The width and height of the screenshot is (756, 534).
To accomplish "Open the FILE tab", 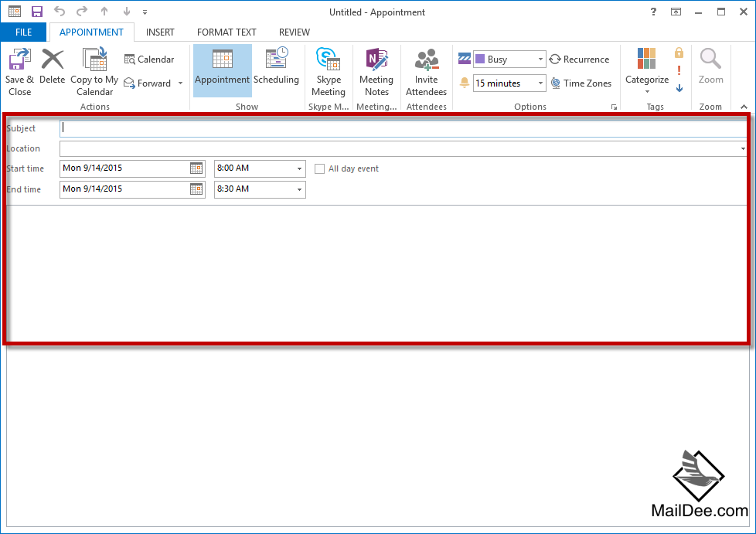I will point(24,32).
